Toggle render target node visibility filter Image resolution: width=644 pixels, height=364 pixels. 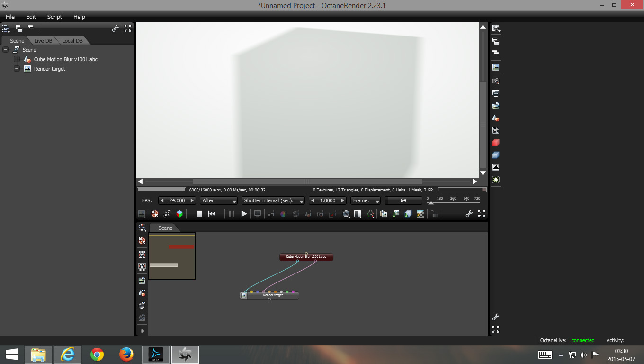(142, 280)
